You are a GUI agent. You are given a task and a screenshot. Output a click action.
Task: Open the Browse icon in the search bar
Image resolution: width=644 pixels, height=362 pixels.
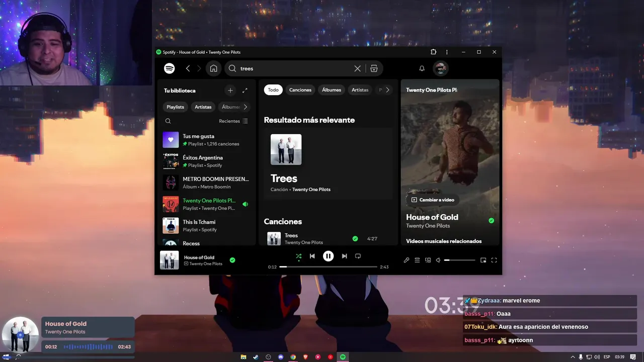click(374, 68)
